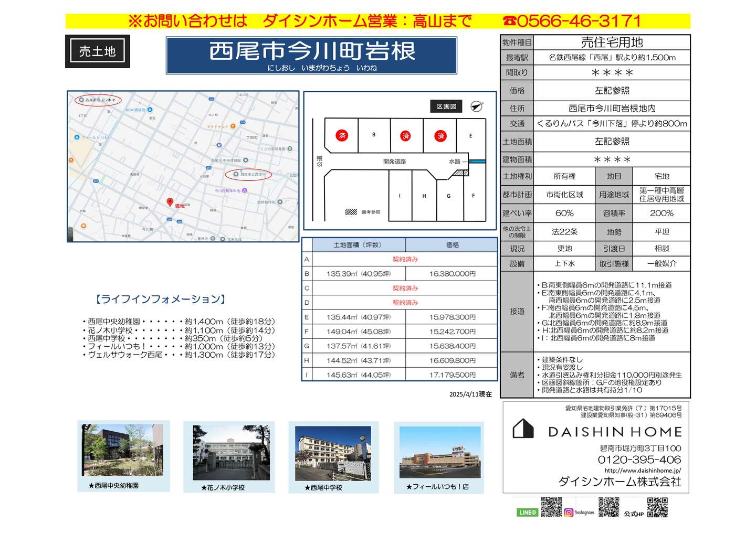Click the 済 mark on plot left of B
The width and height of the screenshot is (756, 534).
[x=342, y=136]
